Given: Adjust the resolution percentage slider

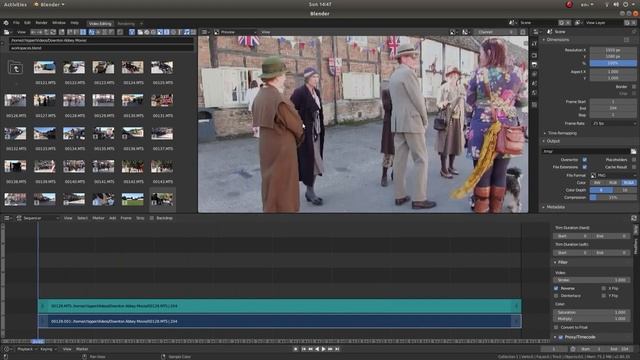Looking at the screenshot, I should point(613,63).
